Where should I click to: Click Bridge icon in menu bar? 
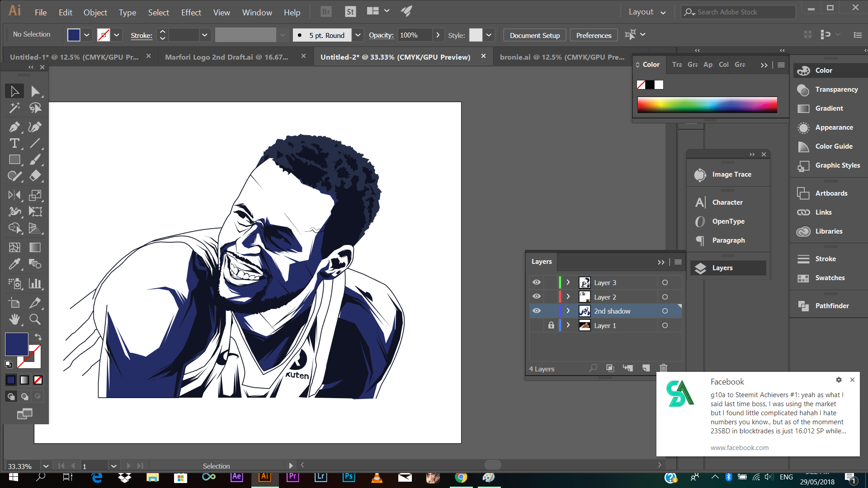click(x=326, y=12)
